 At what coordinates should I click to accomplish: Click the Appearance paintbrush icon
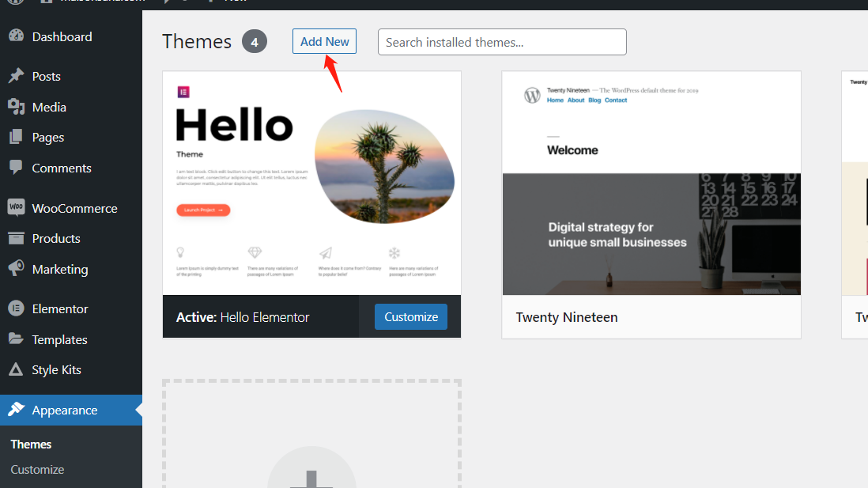point(16,410)
